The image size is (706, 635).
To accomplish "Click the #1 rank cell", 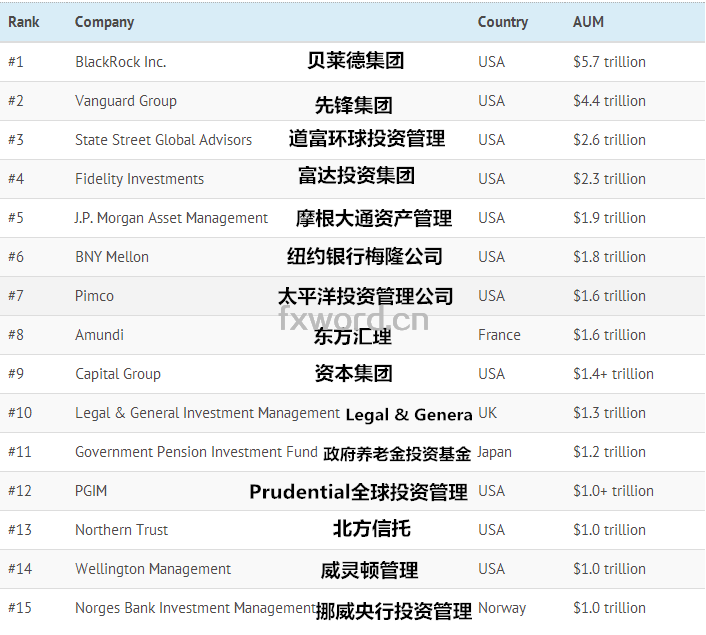I will [16, 62].
